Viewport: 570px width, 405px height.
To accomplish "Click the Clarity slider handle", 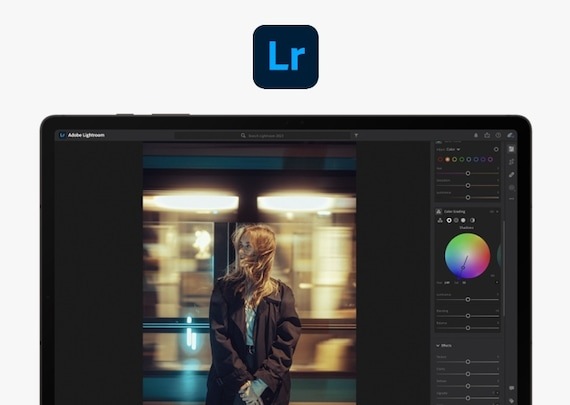I will 468,374.
